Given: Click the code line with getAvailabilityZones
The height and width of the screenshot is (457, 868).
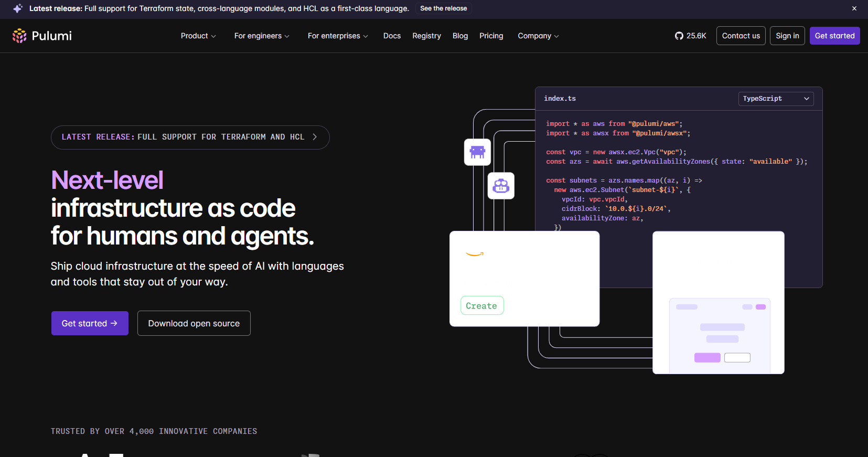Looking at the screenshot, I should (x=677, y=162).
